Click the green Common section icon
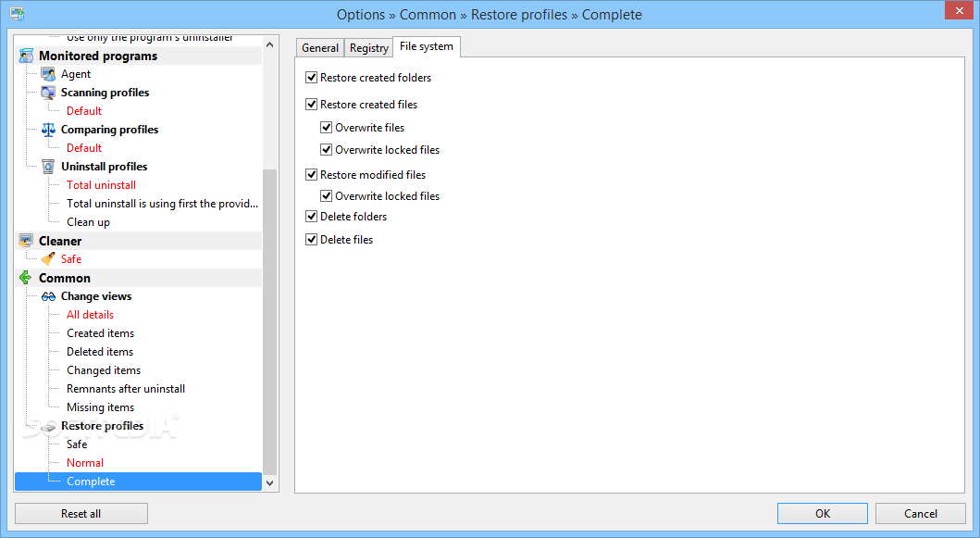The width and height of the screenshot is (980, 538). (26, 278)
